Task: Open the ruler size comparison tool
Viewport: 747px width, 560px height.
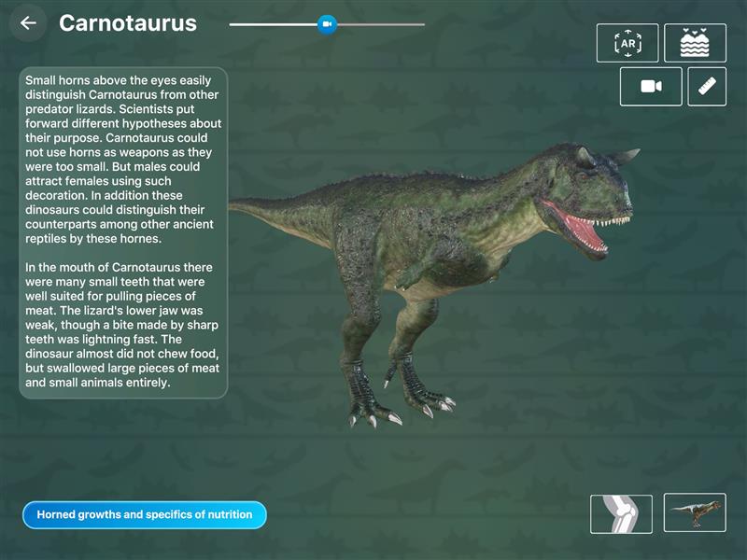Action: 707,86
